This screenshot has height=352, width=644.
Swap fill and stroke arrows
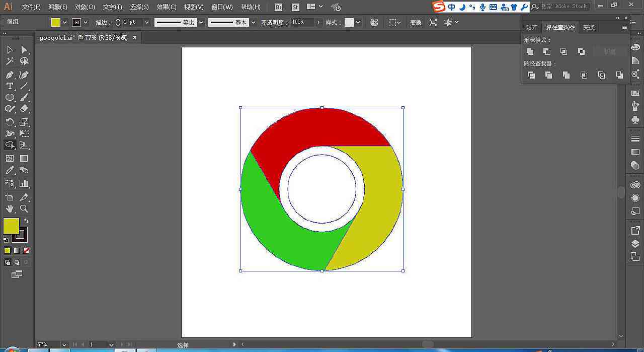click(26, 221)
